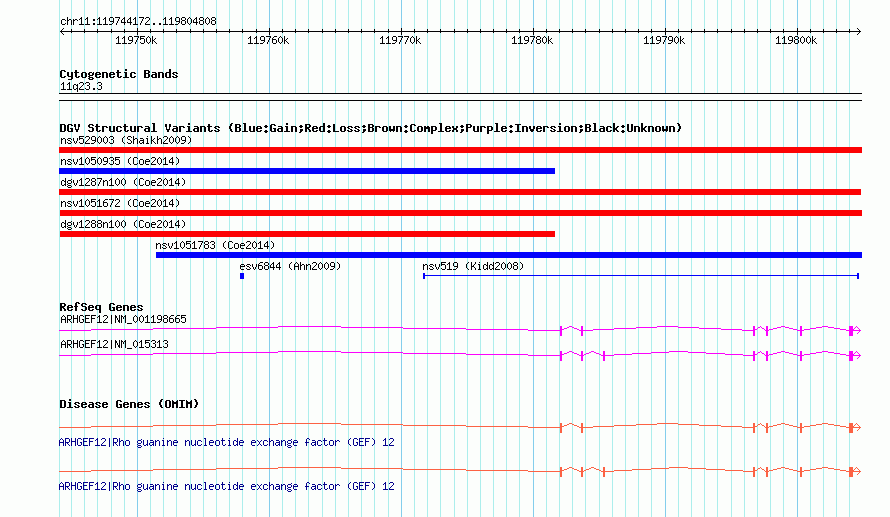Click the nsv529003 (Shaikh2009) red loss bar
The width and height of the screenshot is (890, 517).
coord(460,150)
